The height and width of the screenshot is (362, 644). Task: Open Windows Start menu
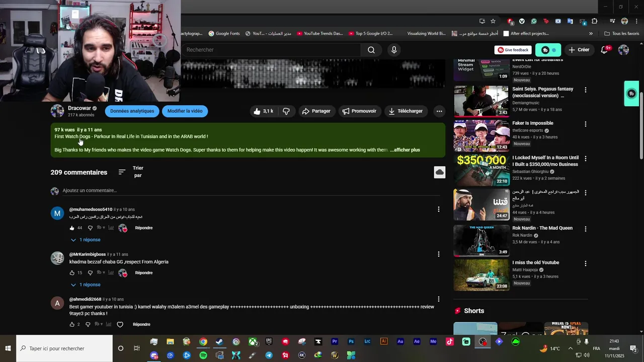tap(8, 348)
